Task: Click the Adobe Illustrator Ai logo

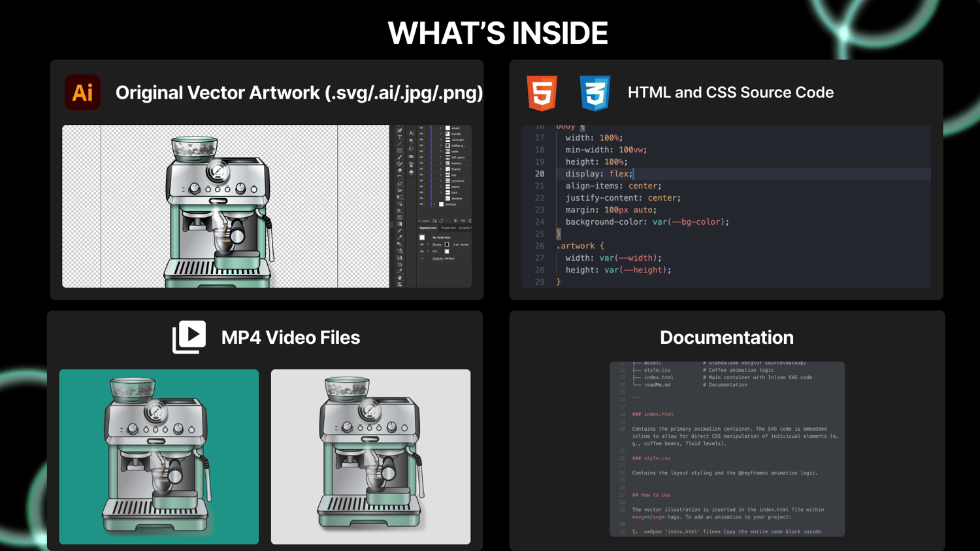Action: [x=82, y=92]
